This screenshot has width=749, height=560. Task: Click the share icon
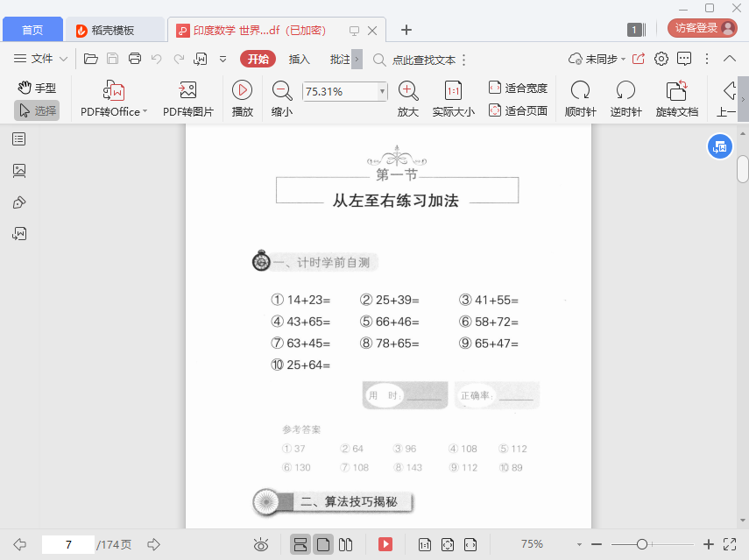[638, 59]
